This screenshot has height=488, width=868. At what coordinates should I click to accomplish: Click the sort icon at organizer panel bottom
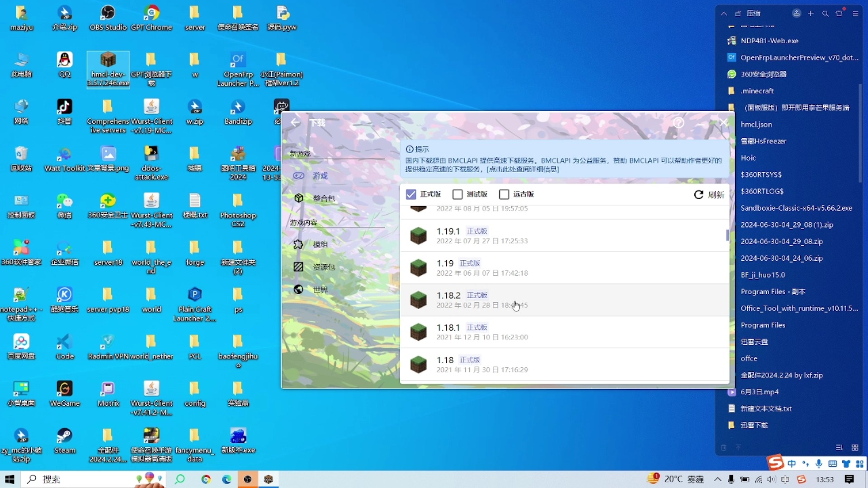coord(839,447)
